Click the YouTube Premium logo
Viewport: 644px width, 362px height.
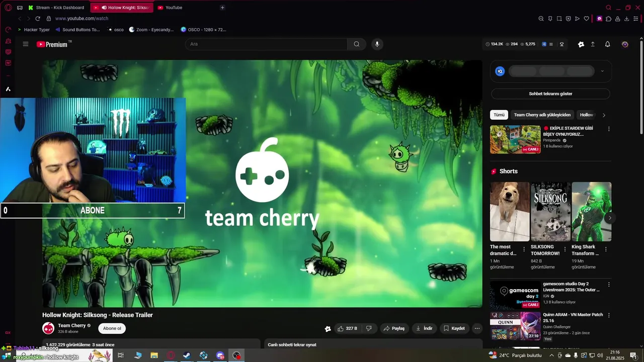click(x=54, y=44)
